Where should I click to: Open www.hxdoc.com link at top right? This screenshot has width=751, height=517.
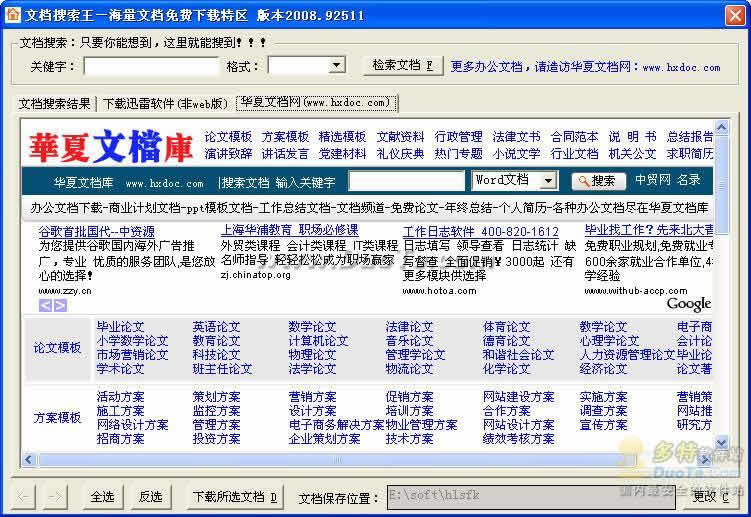(681, 68)
